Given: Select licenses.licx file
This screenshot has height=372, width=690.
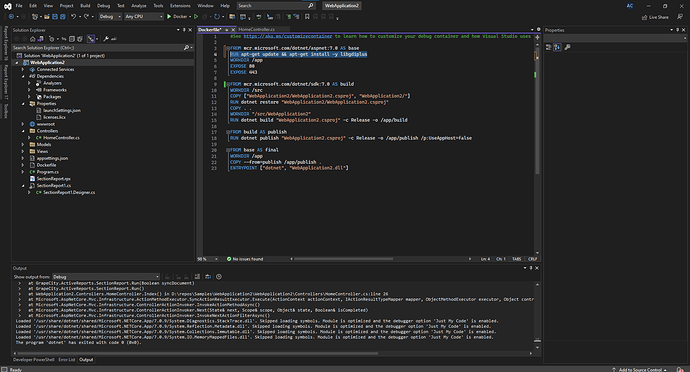Looking at the screenshot, I should pos(54,117).
